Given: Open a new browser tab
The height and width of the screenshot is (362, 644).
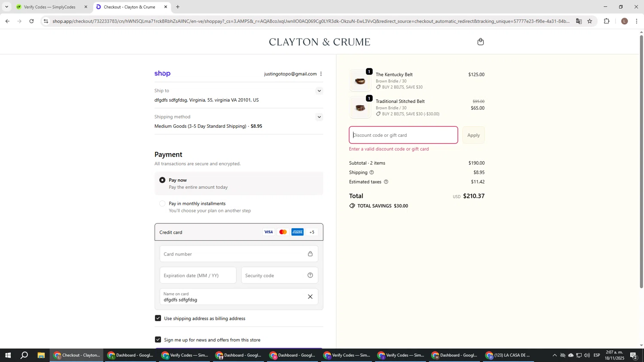Looking at the screenshot, I should (178, 7).
